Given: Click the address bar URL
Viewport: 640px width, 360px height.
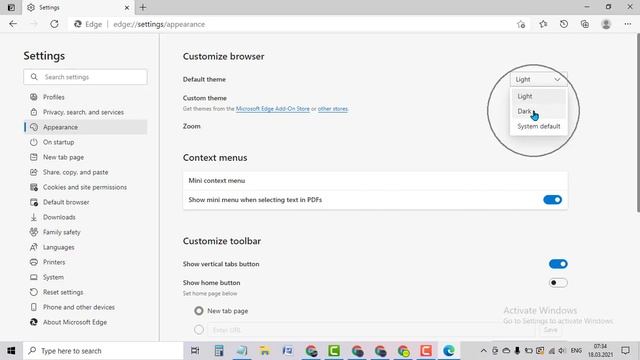Looking at the screenshot, I should click(159, 24).
